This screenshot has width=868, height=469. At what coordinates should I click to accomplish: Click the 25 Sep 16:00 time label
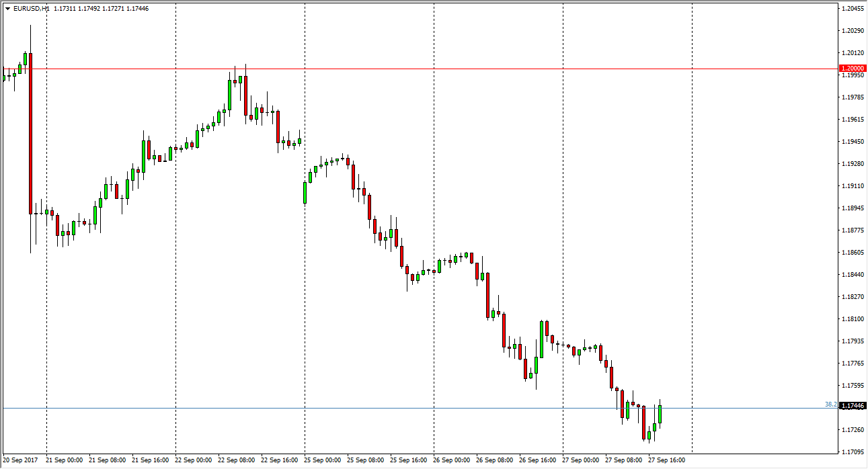(x=408, y=461)
